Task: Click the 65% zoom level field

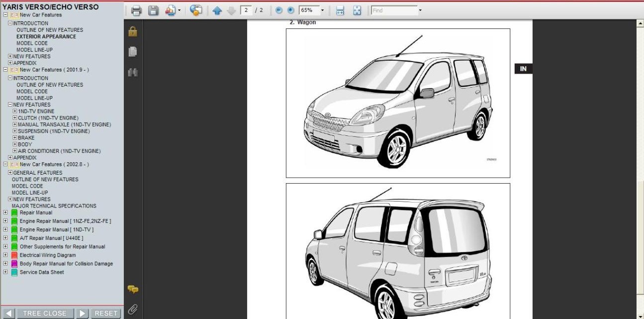Action: tap(309, 10)
